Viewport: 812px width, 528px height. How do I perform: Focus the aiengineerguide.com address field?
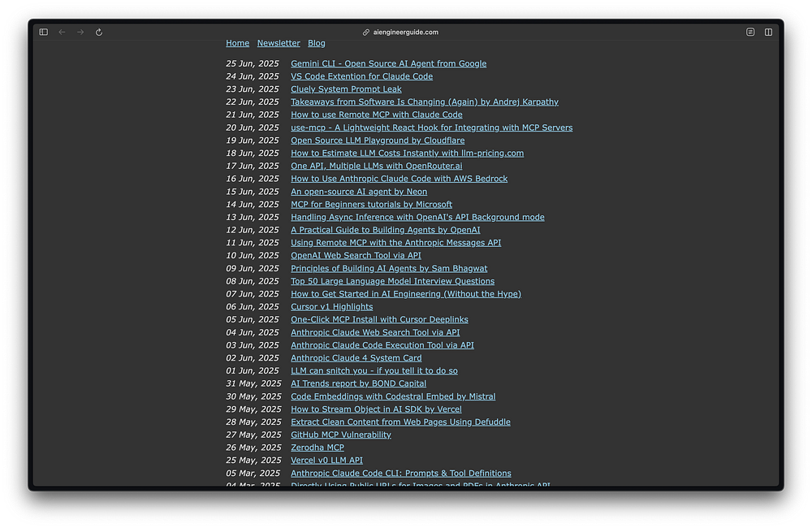(x=405, y=32)
